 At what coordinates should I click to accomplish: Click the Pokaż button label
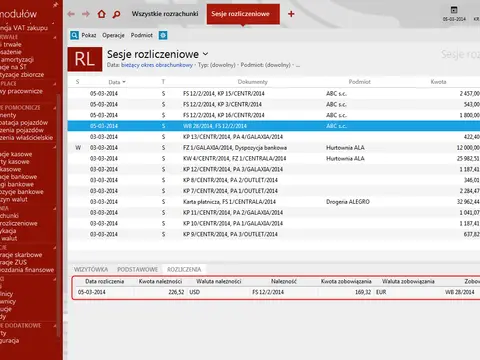click(89, 35)
